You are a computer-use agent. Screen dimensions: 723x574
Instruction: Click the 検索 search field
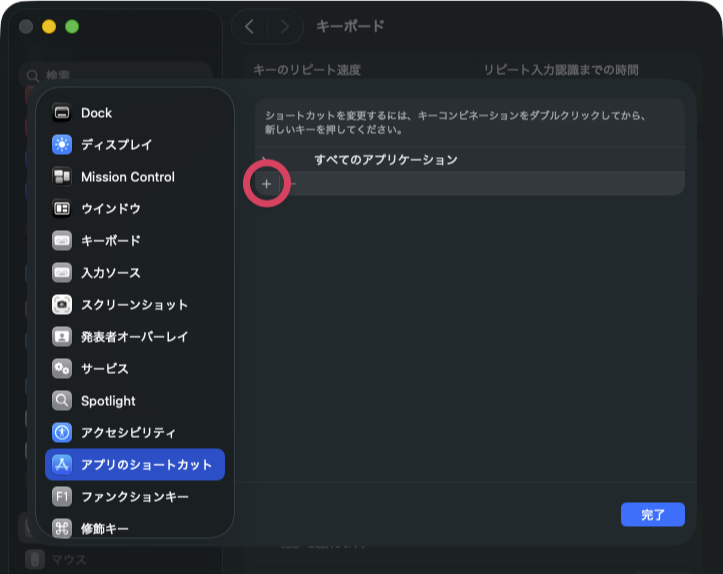pyautogui.click(x=115, y=75)
